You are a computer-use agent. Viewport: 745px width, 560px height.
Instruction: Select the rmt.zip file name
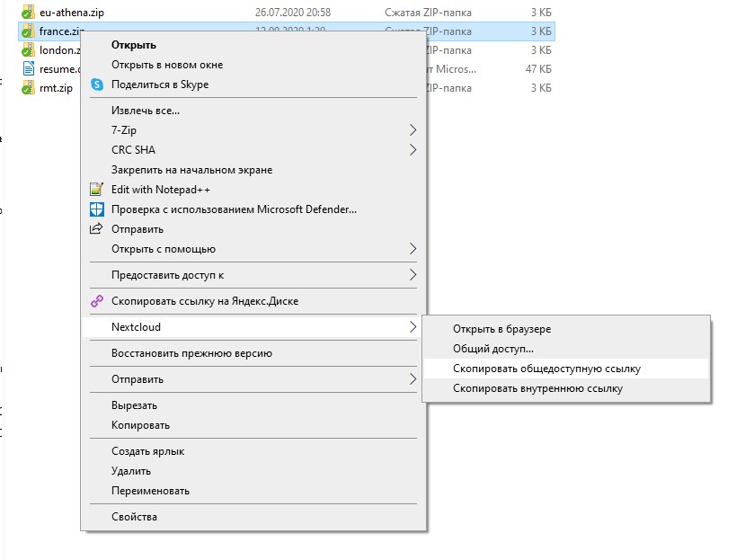click(56, 88)
